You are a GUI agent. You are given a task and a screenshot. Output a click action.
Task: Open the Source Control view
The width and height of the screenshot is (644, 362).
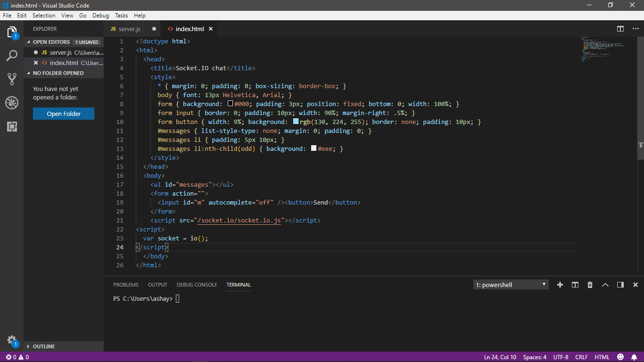tap(12, 79)
